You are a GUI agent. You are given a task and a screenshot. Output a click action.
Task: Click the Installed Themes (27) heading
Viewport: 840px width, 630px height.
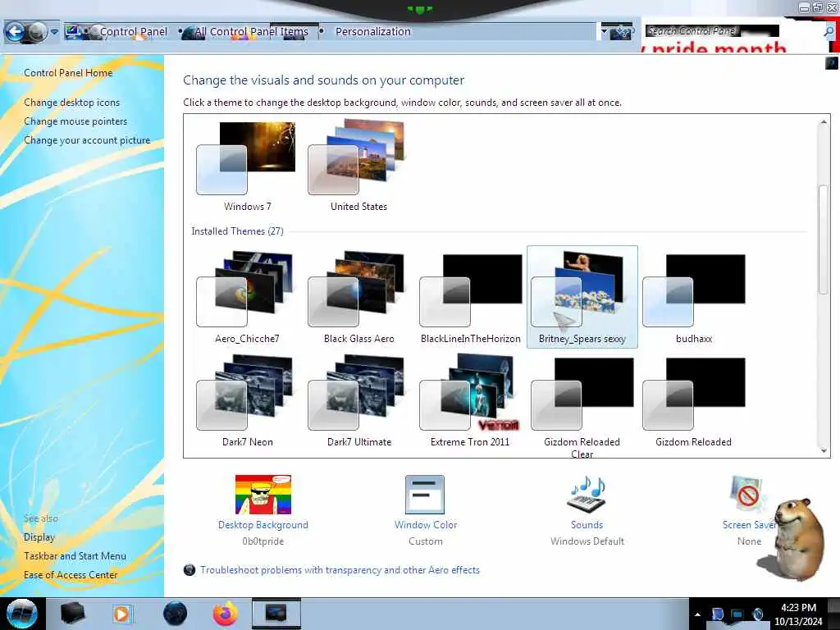pos(237,231)
